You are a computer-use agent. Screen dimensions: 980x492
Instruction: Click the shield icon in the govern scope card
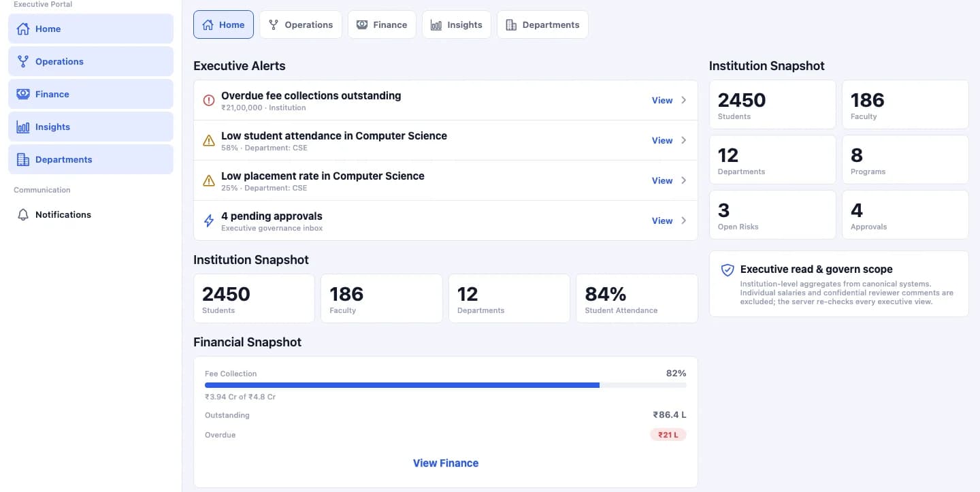728,270
